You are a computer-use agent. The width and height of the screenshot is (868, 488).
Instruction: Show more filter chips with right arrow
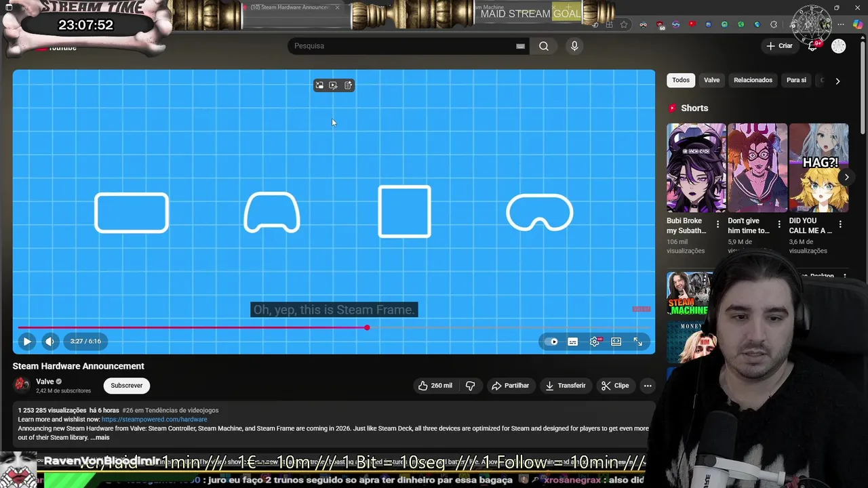[x=837, y=81]
